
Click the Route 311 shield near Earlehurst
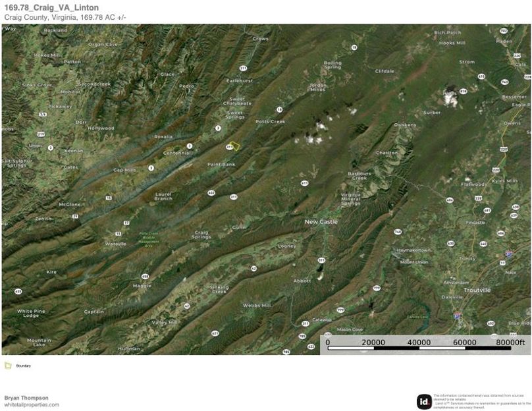[244, 68]
